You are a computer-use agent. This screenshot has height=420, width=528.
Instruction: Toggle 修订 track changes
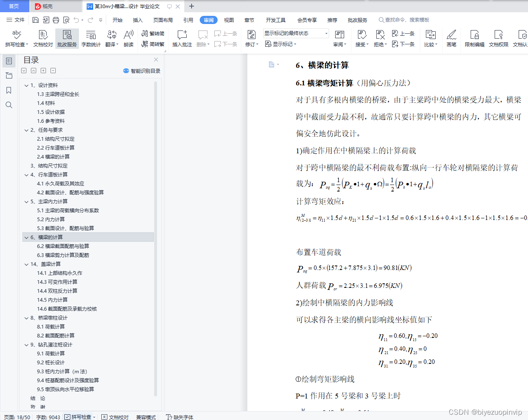[252, 39]
